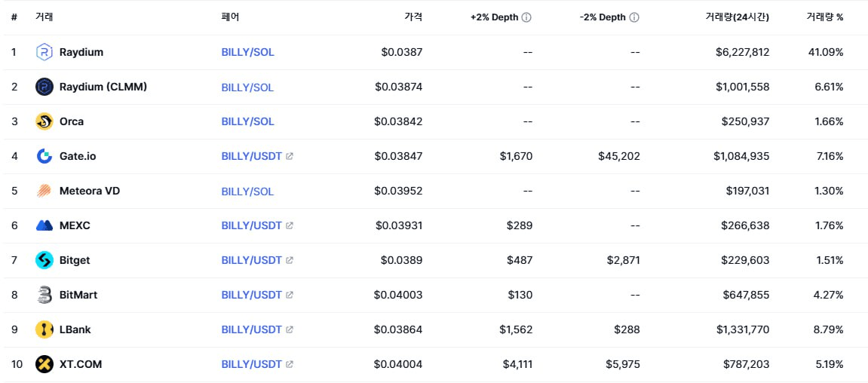Sort by 거래량 % column header

point(825,17)
